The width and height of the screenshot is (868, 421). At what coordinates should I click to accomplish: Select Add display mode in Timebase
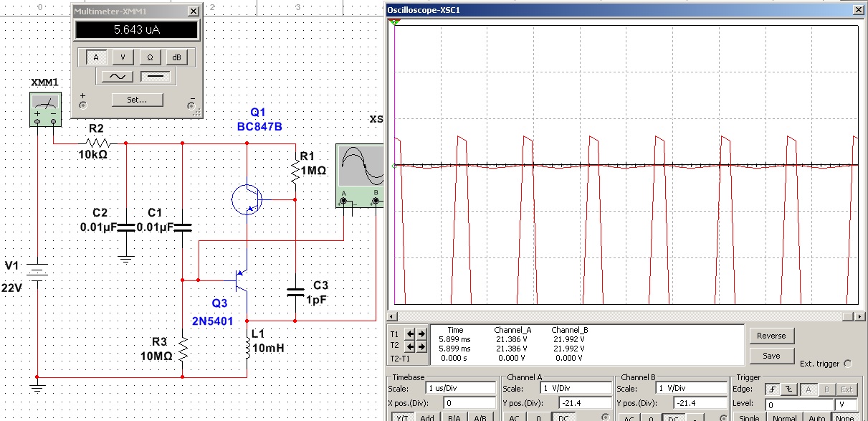[426, 417]
